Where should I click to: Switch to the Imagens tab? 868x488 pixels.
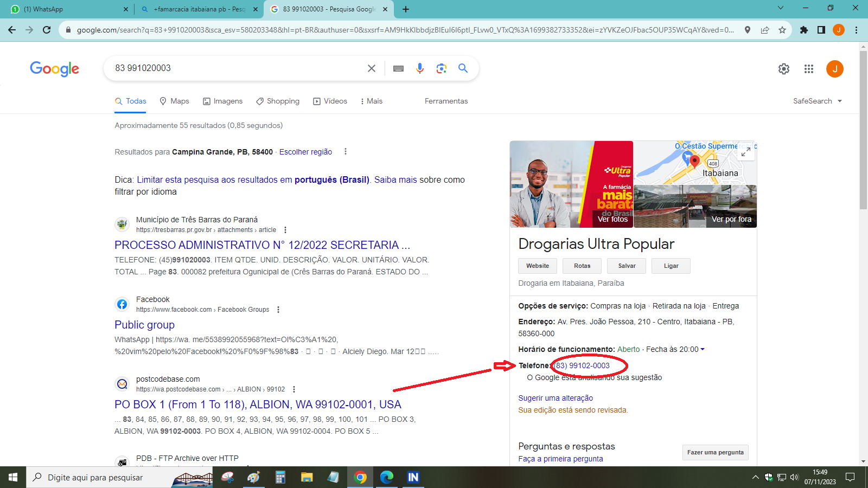pos(222,101)
